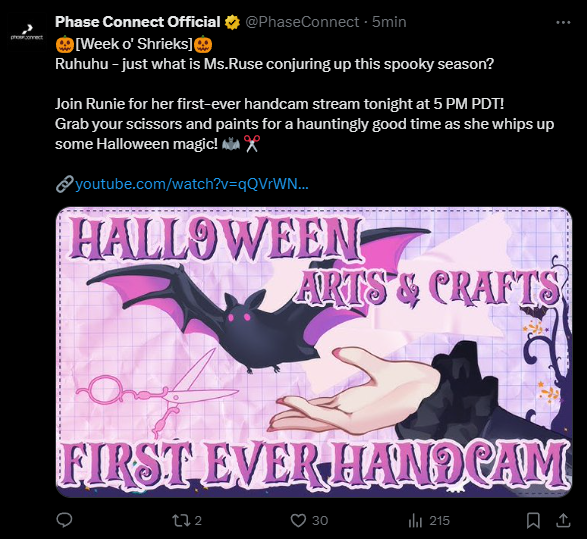Click the chain link emoji before the URL
Screen dimensions: 587x539
click(x=64, y=184)
